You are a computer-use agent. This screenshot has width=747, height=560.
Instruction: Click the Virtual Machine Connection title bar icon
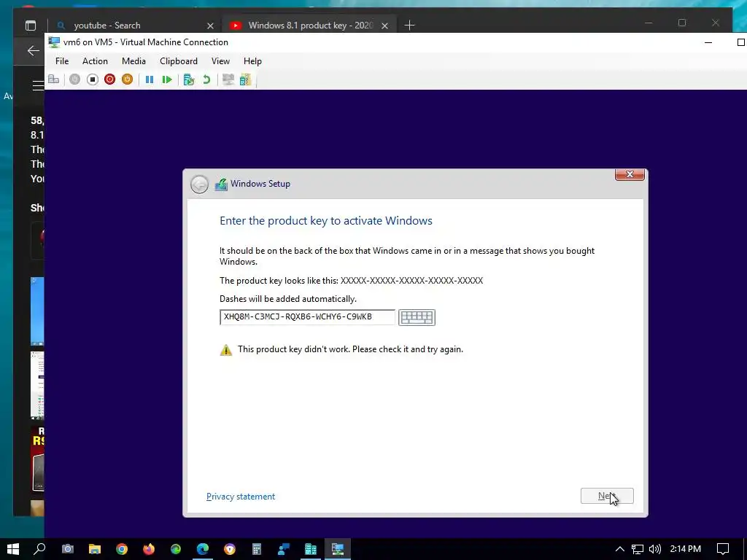tap(54, 42)
